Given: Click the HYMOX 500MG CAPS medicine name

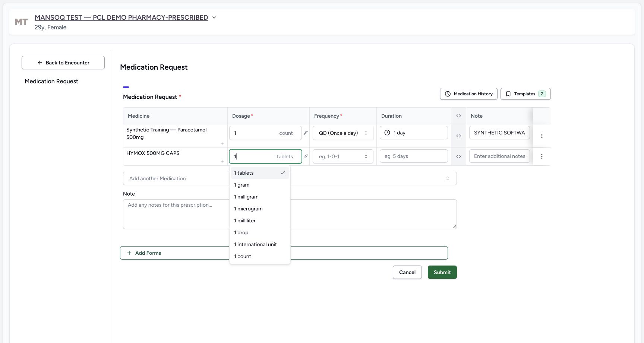Looking at the screenshot, I should 153,153.
